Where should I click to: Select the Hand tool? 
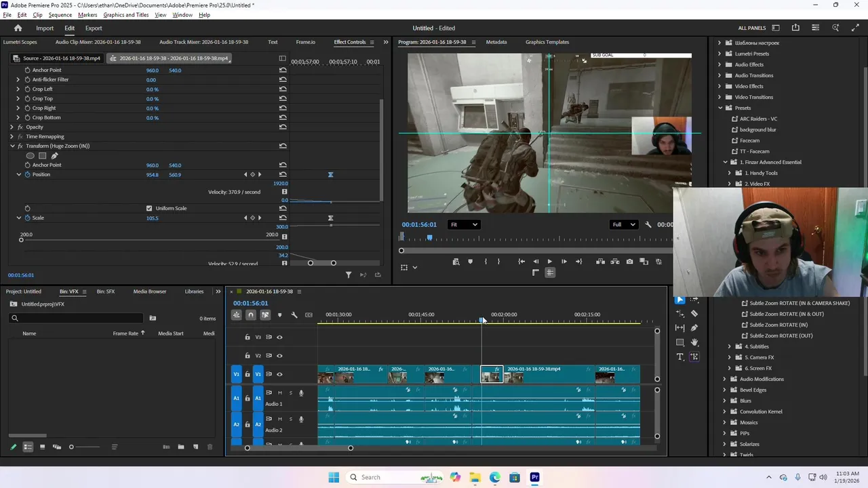pos(694,342)
